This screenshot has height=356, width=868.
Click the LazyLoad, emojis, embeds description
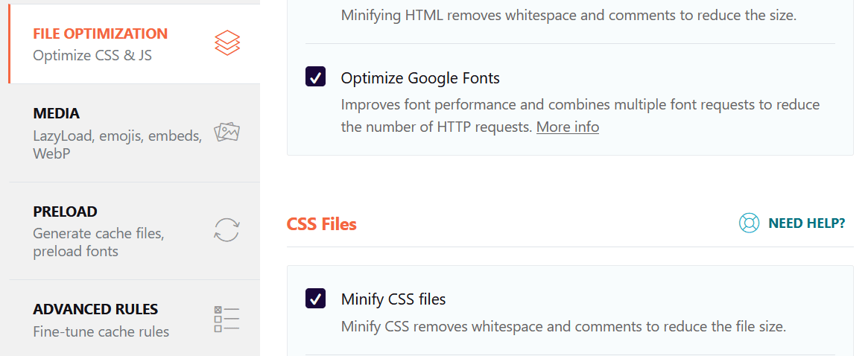117,144
